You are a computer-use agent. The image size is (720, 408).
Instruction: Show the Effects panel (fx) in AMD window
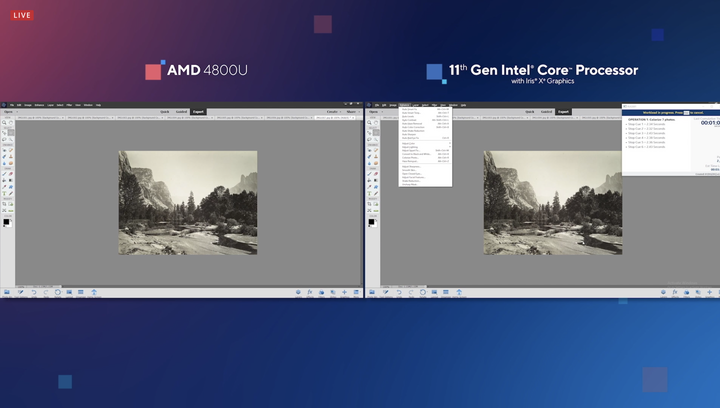tap(309, 293)
